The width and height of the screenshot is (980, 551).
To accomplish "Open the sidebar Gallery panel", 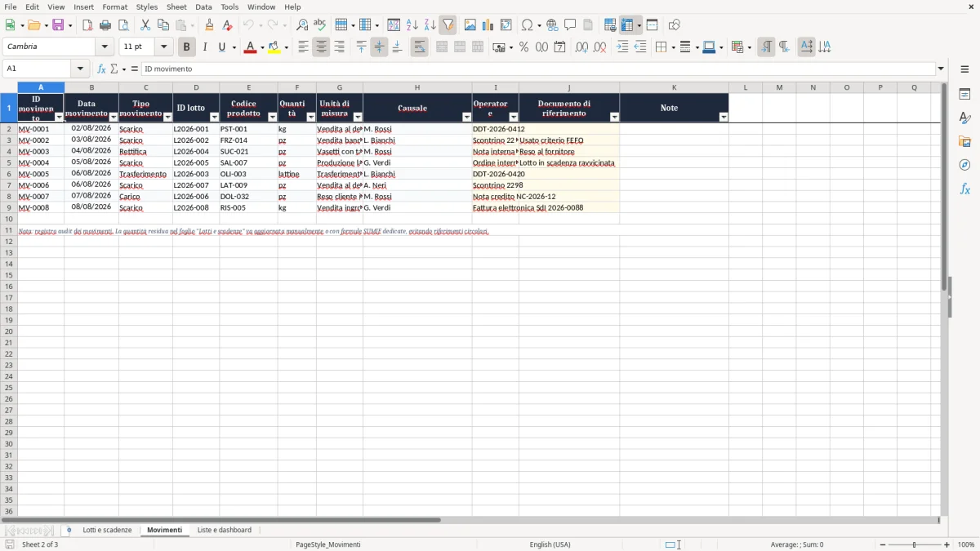I will 964,142.
